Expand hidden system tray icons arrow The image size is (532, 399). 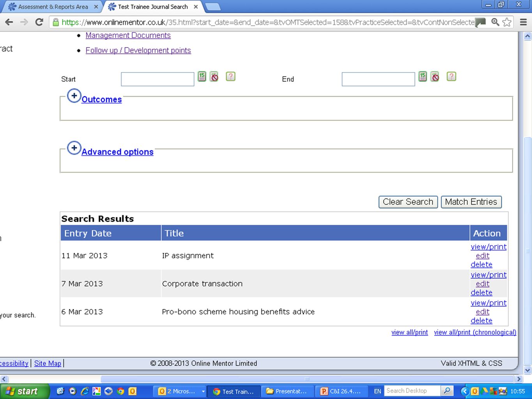pos(465,391)
